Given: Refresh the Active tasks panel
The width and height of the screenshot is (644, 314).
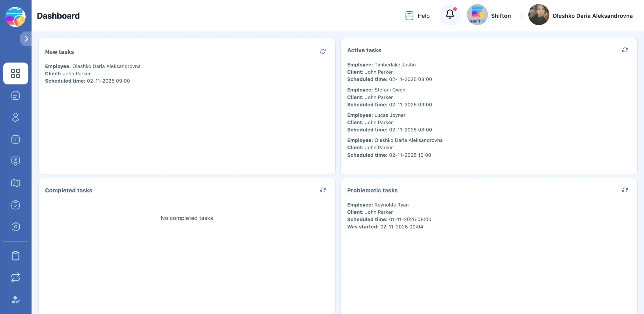Looking at the screenshot, I should (625, 50).
